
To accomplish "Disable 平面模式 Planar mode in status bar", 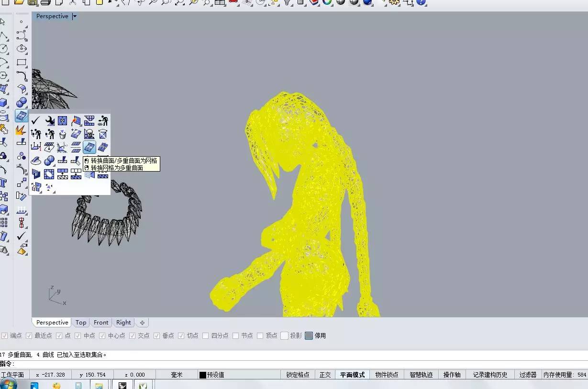I will 352,375.
